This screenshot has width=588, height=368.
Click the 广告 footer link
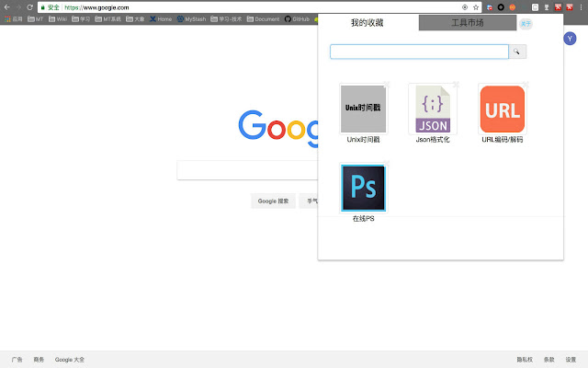17,360
